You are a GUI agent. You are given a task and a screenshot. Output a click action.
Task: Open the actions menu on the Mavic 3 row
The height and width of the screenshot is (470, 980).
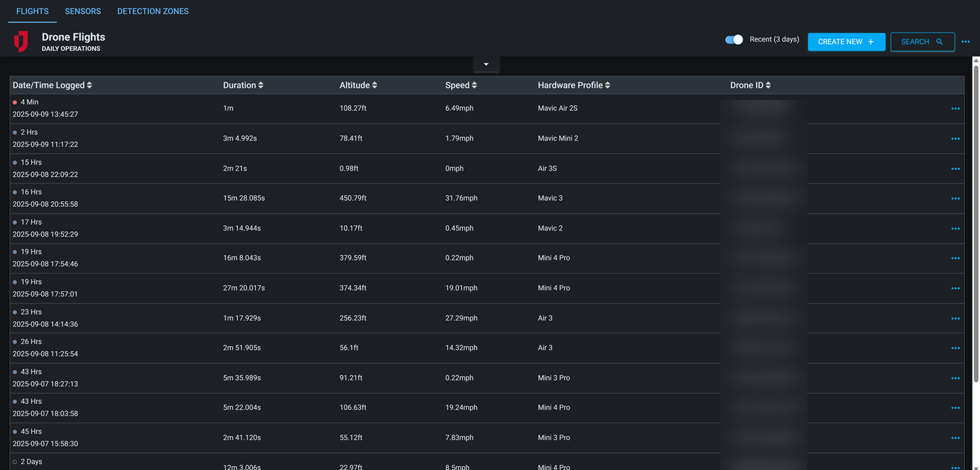pyautogui.click(x=956, y=199)
